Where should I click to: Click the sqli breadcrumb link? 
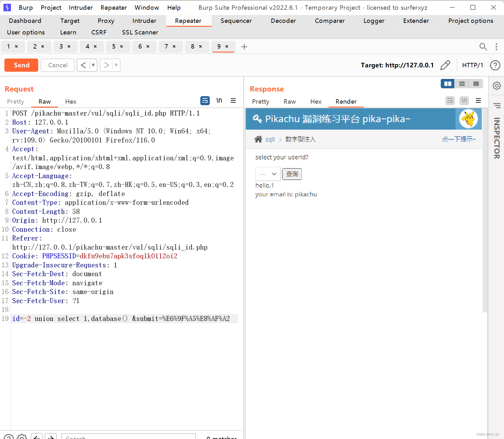270,139
